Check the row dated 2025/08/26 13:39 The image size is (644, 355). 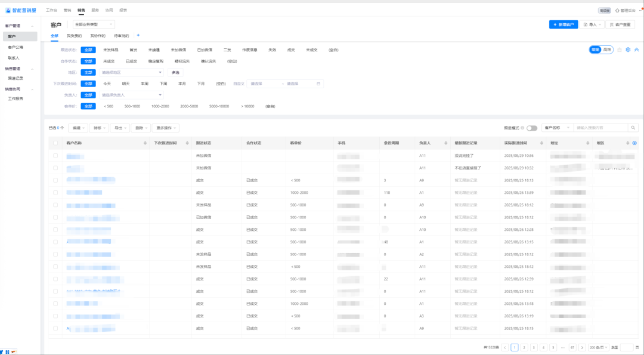click(55, 193)
